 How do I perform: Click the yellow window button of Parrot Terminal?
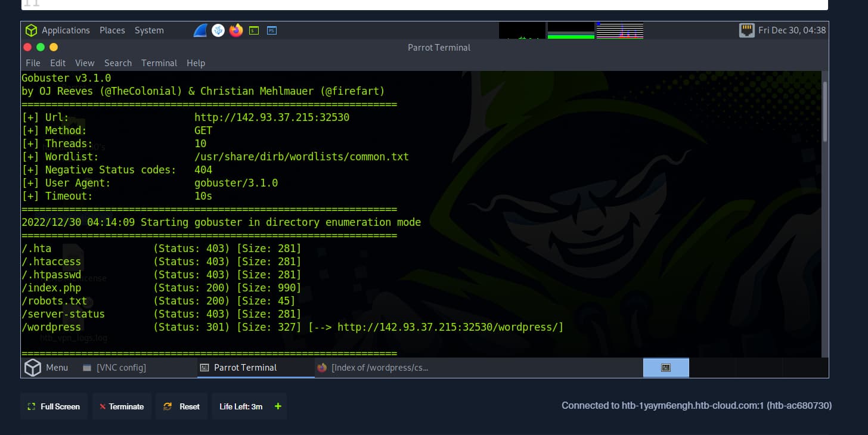[54, 47]
